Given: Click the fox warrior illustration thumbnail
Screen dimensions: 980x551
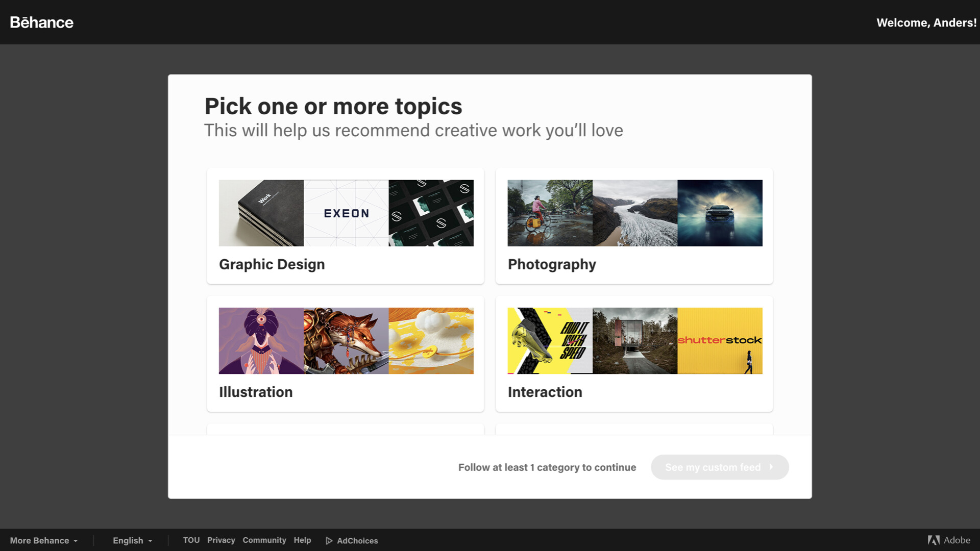Looking at the screenshot, I should point(346,341).
